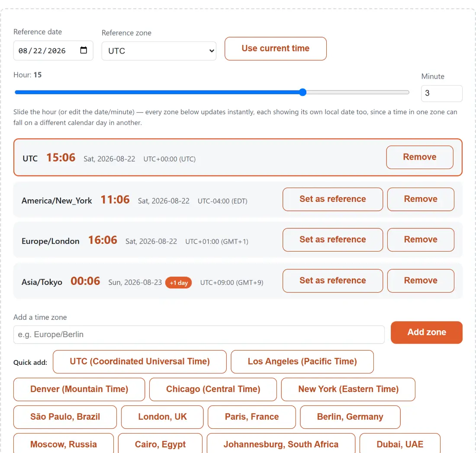This screenshot has height=453, width=476.
Task: Remove the UTC zone row
Action: pos(420,157)
